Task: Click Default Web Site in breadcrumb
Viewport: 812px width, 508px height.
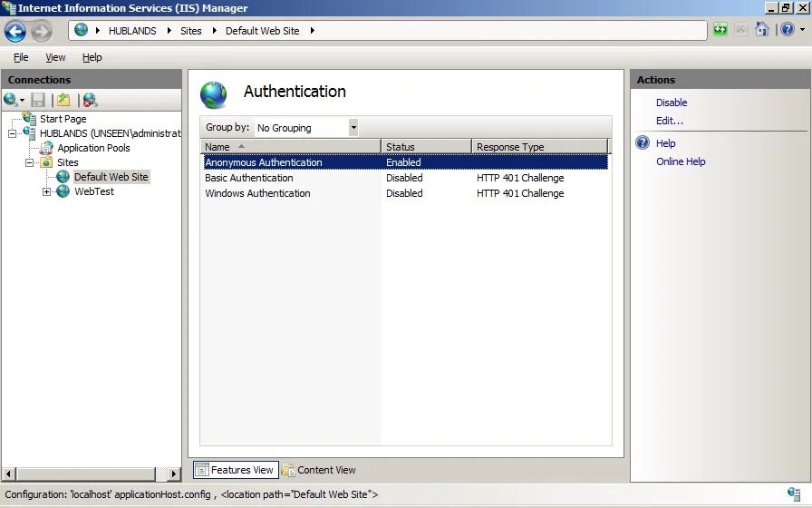Action: (262, 31)
